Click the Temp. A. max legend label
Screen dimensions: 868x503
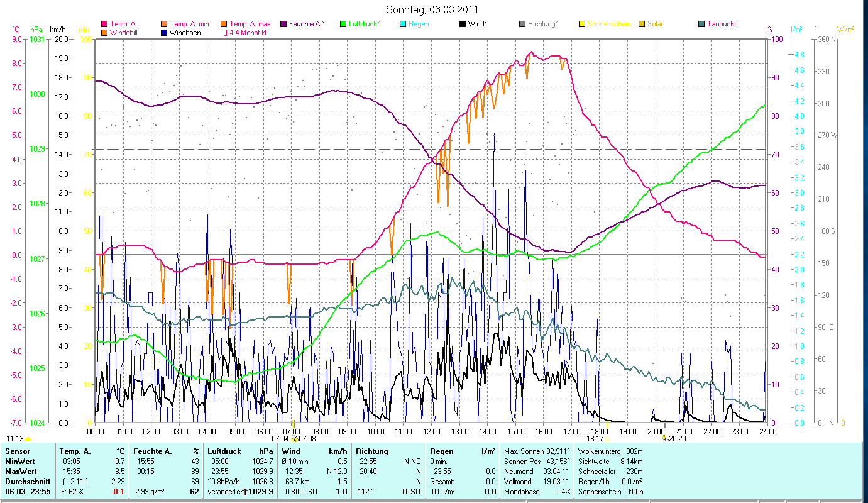click(x=250, y=24)
